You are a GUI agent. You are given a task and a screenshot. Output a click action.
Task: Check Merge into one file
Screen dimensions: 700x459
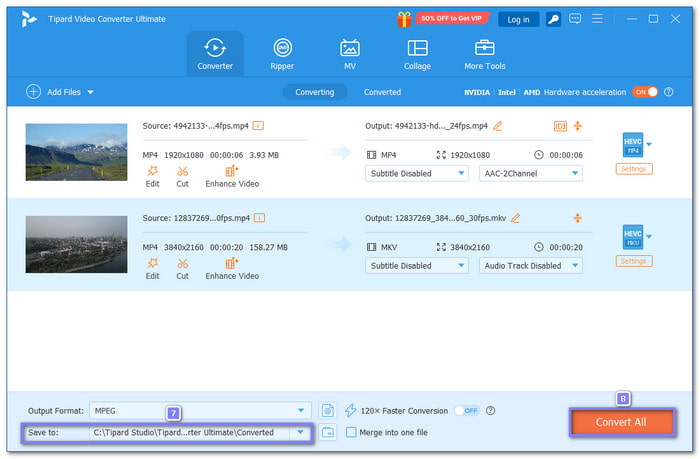pyautogui.click(x=351, y=432)
